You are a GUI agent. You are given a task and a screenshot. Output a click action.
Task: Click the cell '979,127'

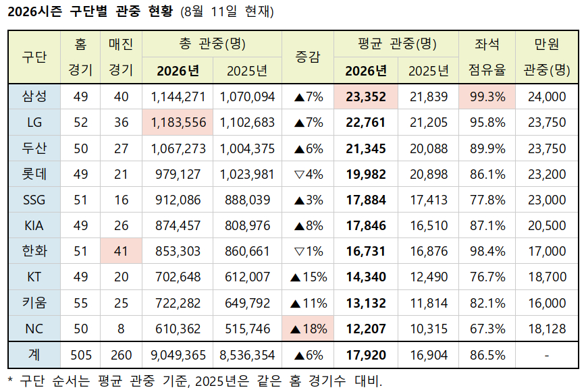pos(178,174)
